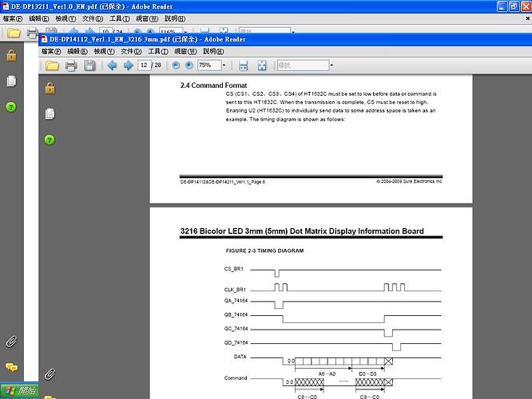Image resolution: width=532 pixels, height=399 pixels.
Task: Open 編輯(E) menu in back window
Action: [x=39, y=18]
